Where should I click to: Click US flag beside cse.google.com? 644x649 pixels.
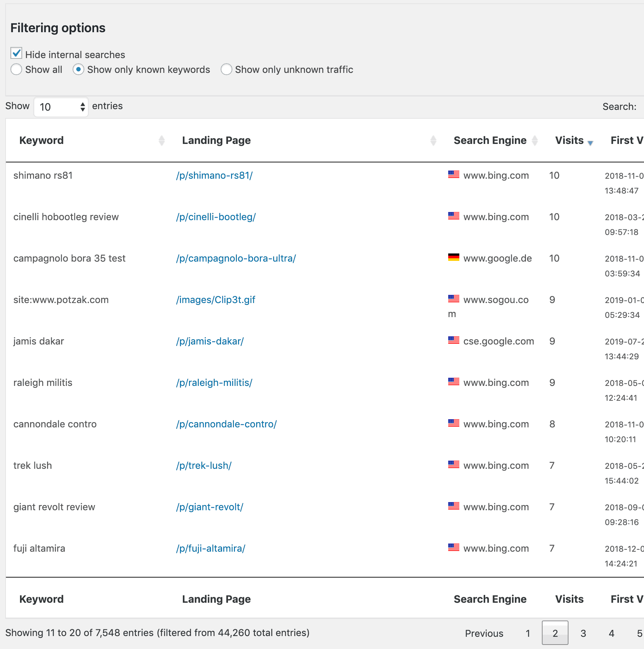point(453,340)
